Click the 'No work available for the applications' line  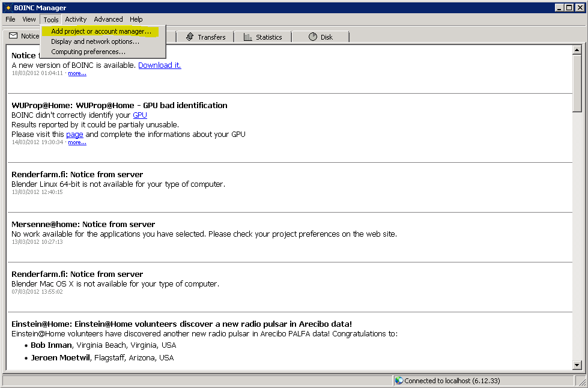(x=204, y=234)
